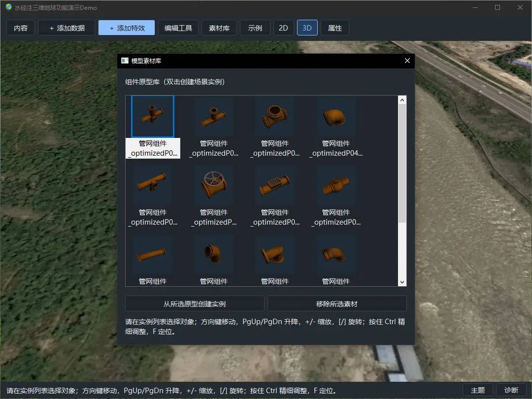This screenshot has width=532, height=399.
Task: Select the pipe with grate thumbnail
Action: tap(275, 185)
